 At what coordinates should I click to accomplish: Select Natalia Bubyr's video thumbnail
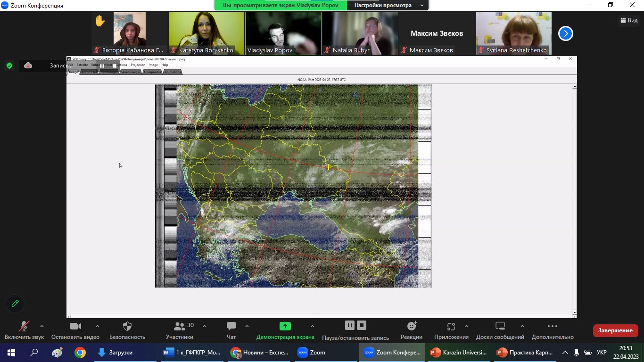pos(360,33)
